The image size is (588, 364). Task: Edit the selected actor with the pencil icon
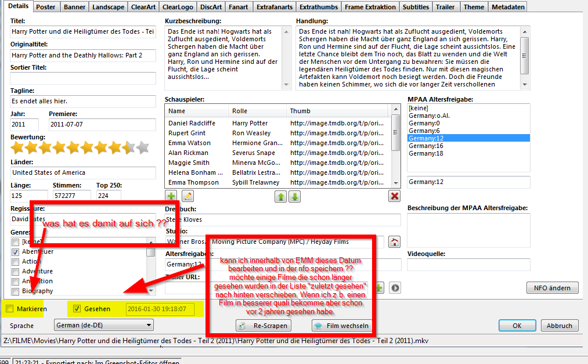pos(187,196)
